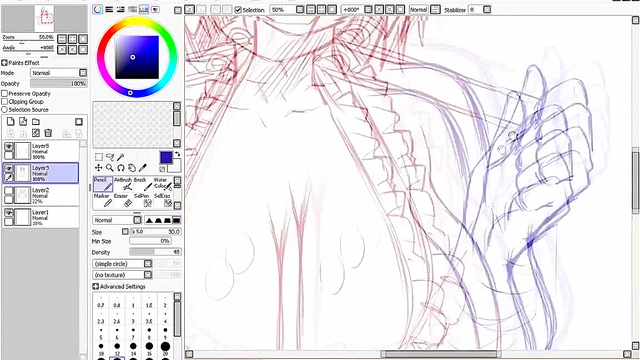
Task: Delete the selected layer with trash icon
Action: click(48, 133)
